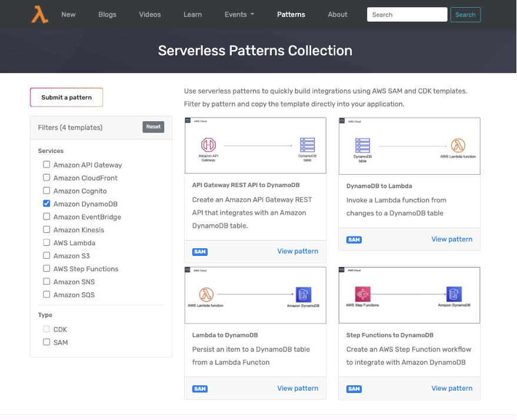
Task: Click the Amazon API Gateway diagram icon
Action: [x=208, y=145]
